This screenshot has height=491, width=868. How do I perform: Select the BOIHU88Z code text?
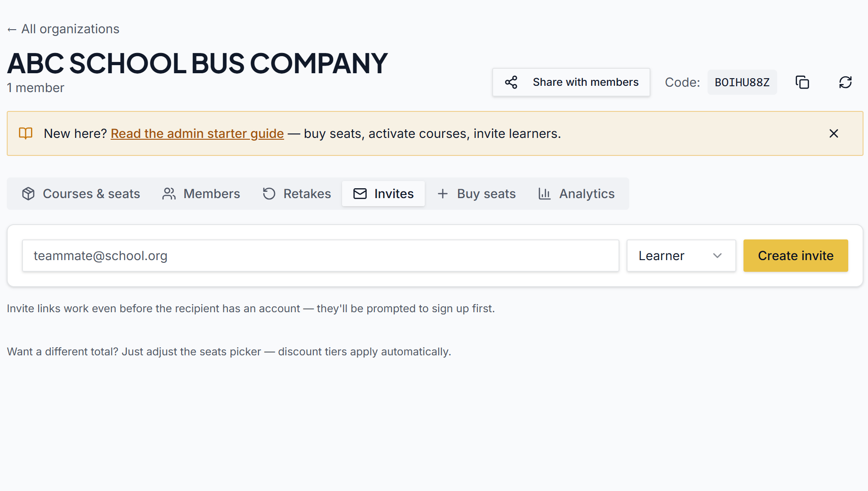click(x=742, y=82)
